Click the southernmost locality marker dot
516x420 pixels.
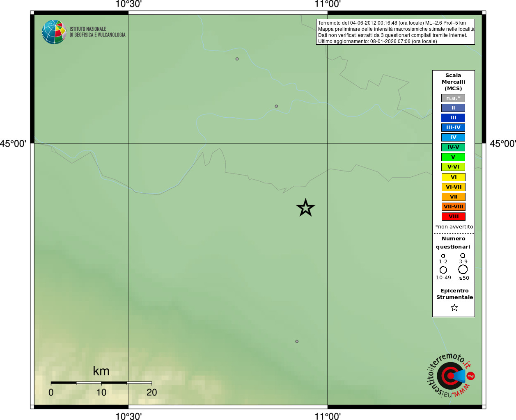point(297,341)
